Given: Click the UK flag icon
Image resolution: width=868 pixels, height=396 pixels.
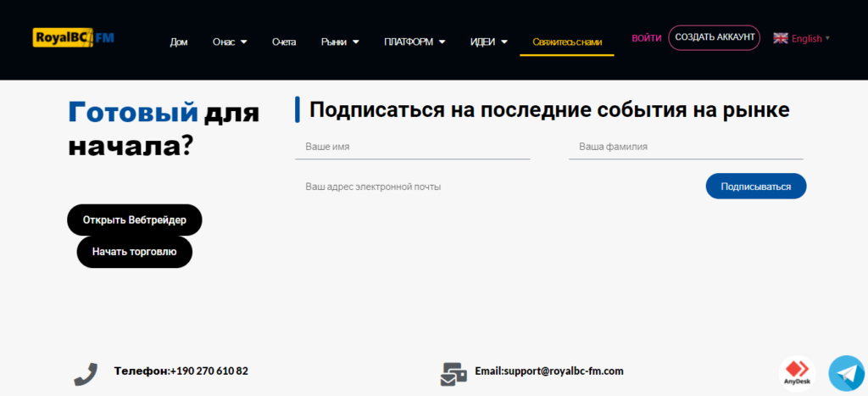Looking at the screenshot, I should tap(781, 38).
